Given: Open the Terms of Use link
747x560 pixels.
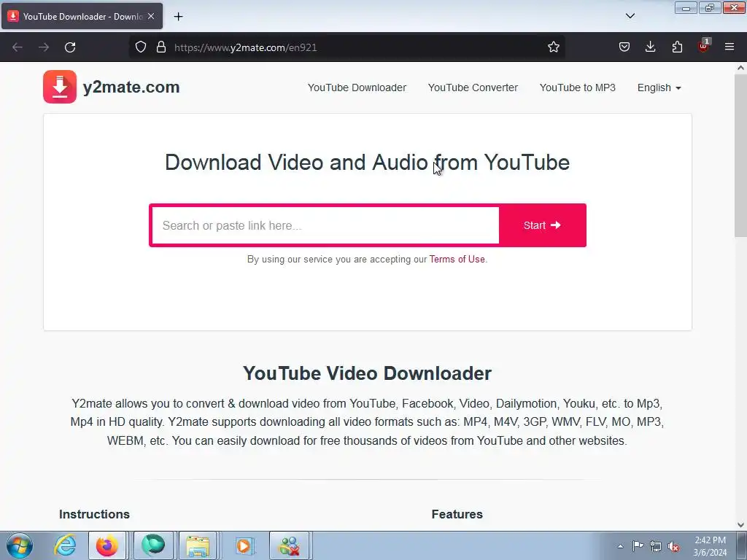Looking at the screenshot, I should [457, 259].
